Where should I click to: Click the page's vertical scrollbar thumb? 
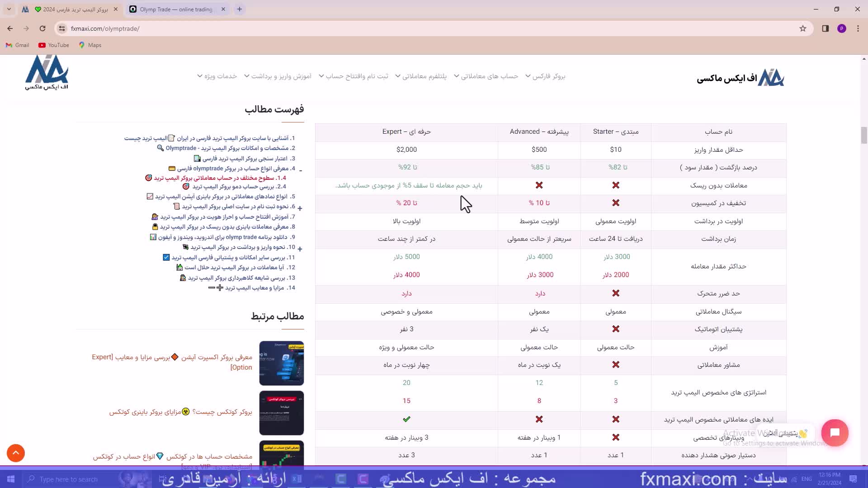pyautogui.click(x=864, y=135)
